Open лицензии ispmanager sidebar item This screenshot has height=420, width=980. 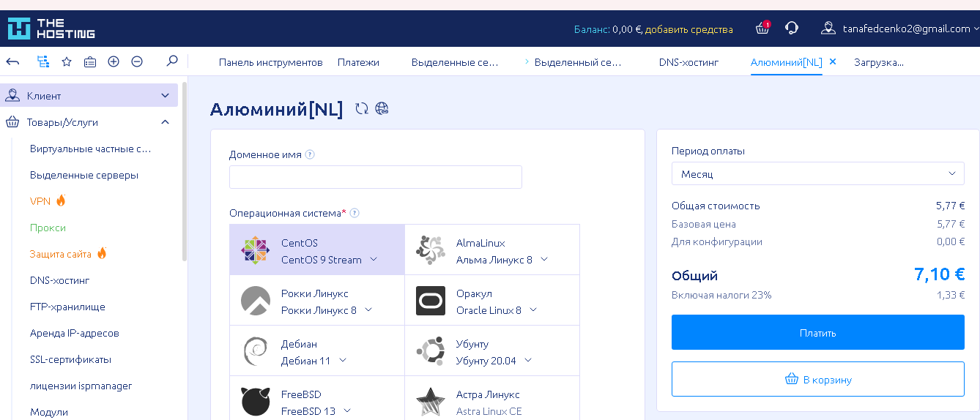pos(81,386)
